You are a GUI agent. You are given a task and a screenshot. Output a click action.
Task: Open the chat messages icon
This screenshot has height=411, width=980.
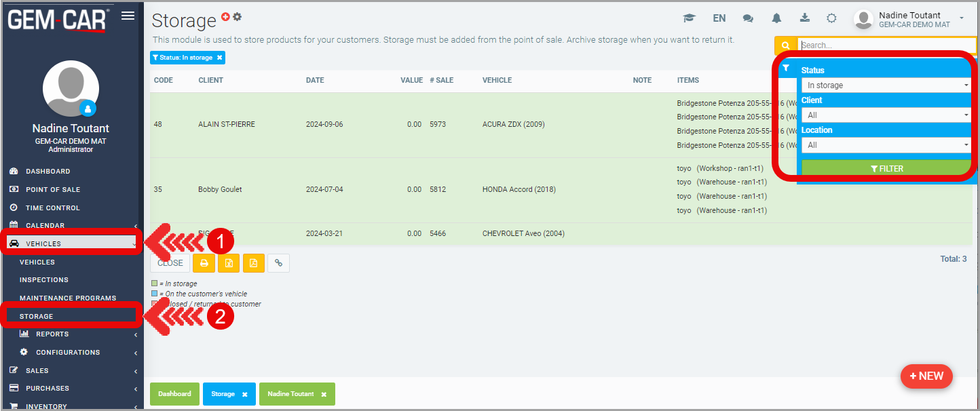point(748,18)
